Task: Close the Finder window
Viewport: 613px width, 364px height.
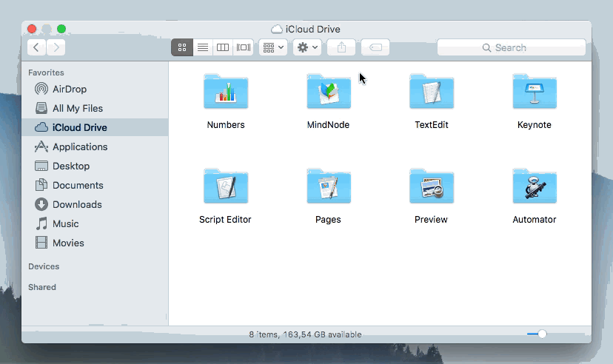Action: (32, 29)
